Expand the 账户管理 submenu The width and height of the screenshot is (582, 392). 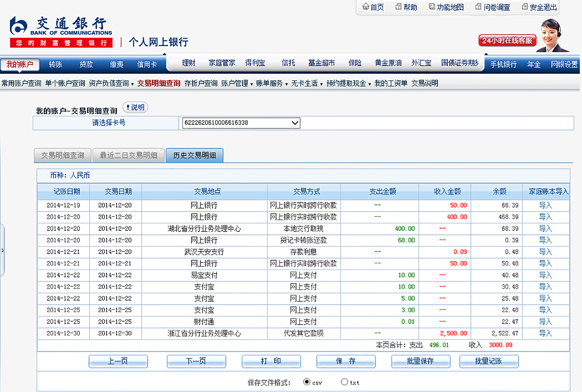[237, 84]
